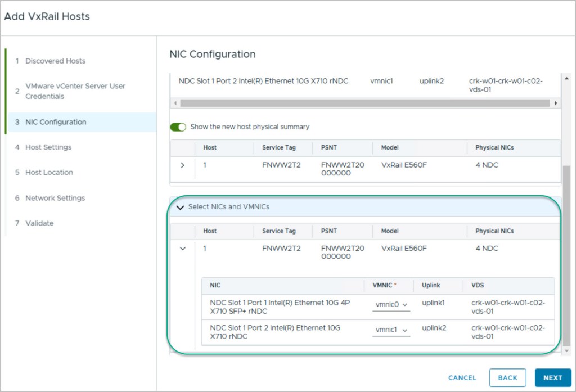576x392 pixels.
Task: Go to the Validate step
Action: point(39,223)
